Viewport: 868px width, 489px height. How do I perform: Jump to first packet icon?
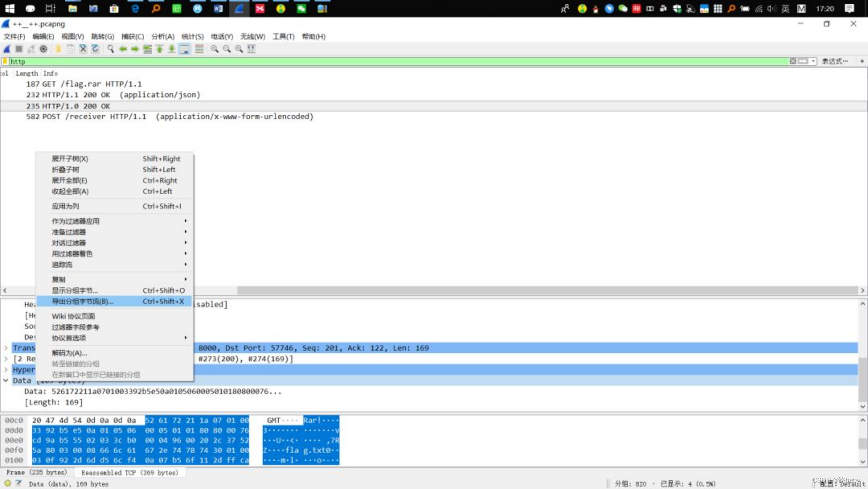point(159,49)
